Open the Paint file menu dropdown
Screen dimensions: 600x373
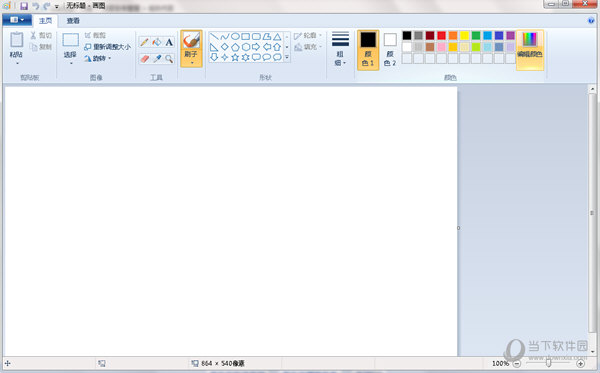(x=17, y=20)
